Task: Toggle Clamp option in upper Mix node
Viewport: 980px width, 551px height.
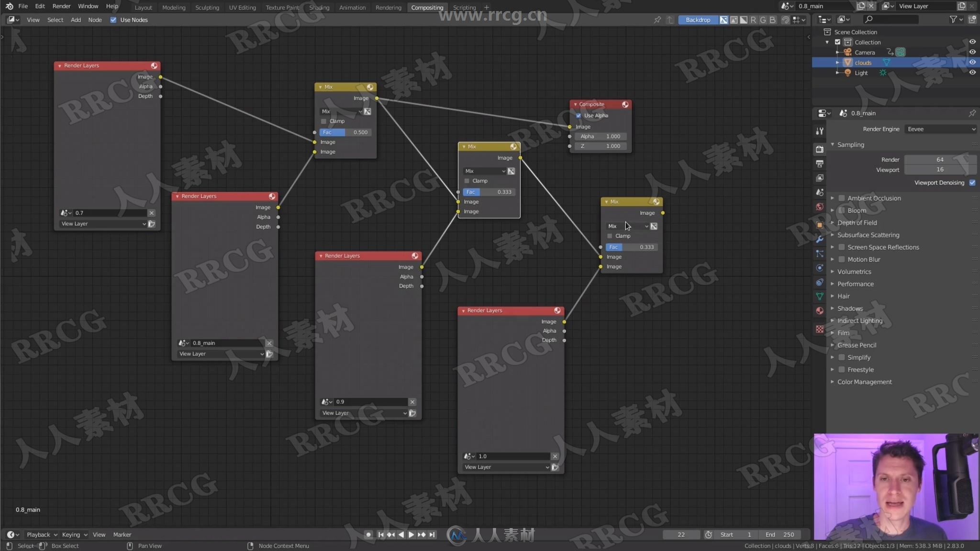Action: click(323, 121)
